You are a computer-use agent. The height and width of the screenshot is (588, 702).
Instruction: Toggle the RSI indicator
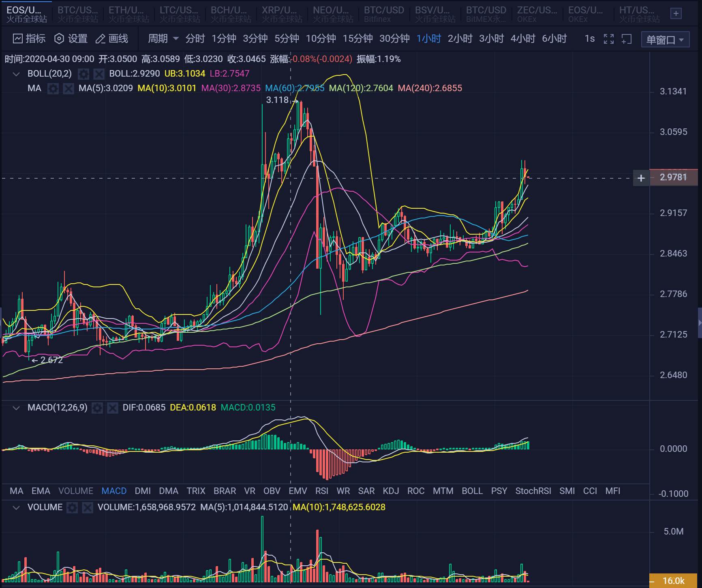click(x=322, y=491)
